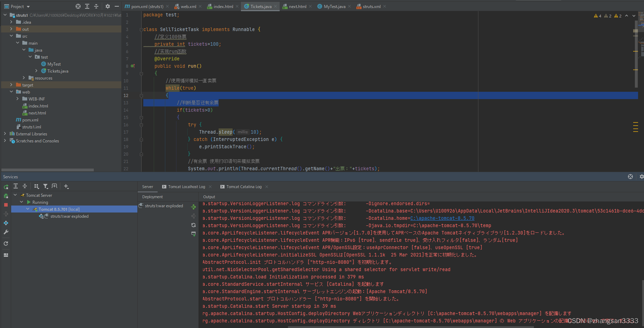Expand all in the Project panel toolbar
Viewport: 644px width, 328px height.
(87, 6)
